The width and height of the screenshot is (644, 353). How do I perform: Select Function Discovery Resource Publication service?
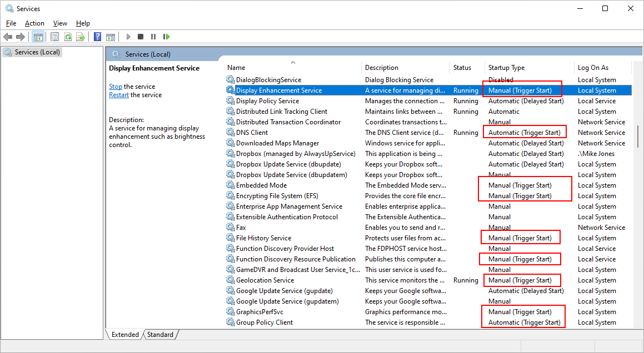[296, 259]
